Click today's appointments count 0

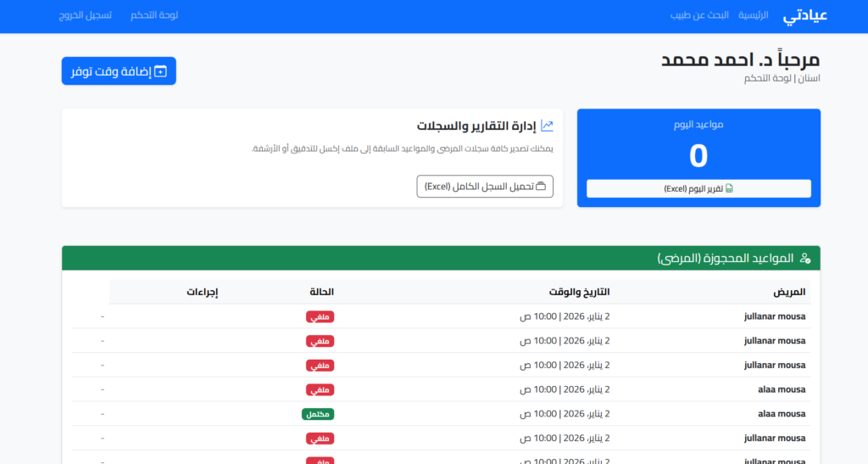(x=698, y=155)
